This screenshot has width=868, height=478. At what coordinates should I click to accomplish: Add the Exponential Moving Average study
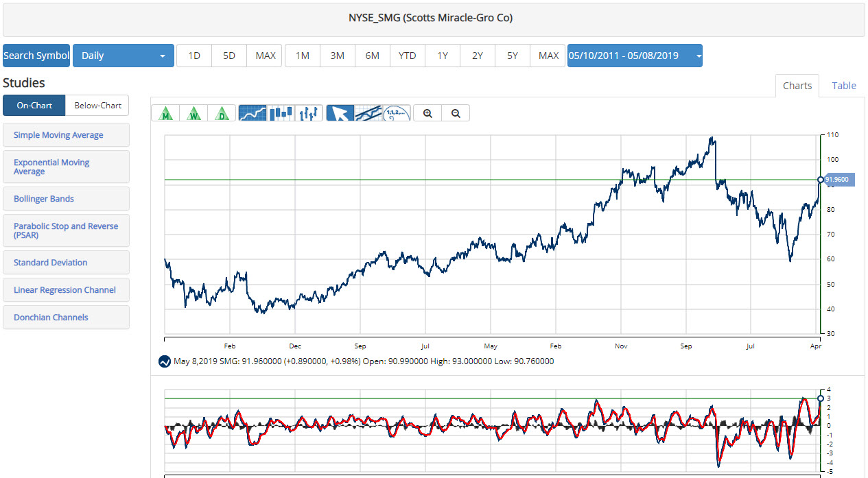click(x=66, y=167)
